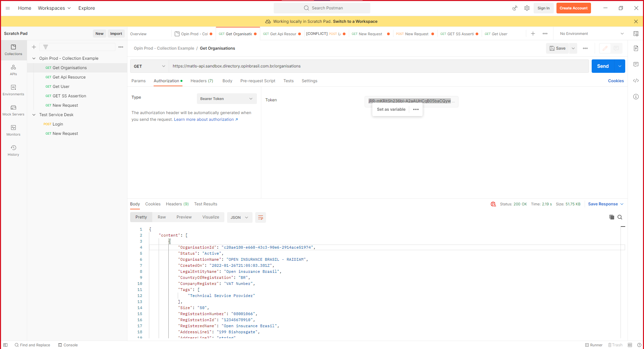Switch to the Pre-request Script tab
Screen dimensions: 644x349
click(x=258, y=81)
